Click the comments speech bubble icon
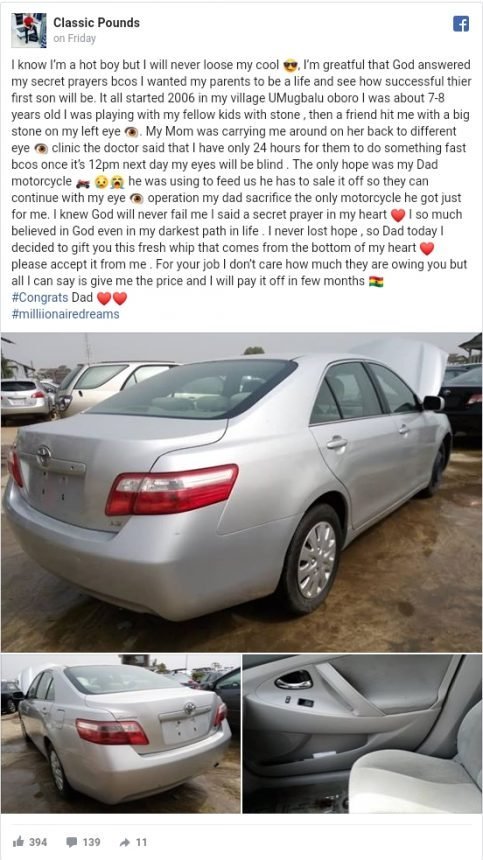The image size is (483, 860). pos(71,841)
